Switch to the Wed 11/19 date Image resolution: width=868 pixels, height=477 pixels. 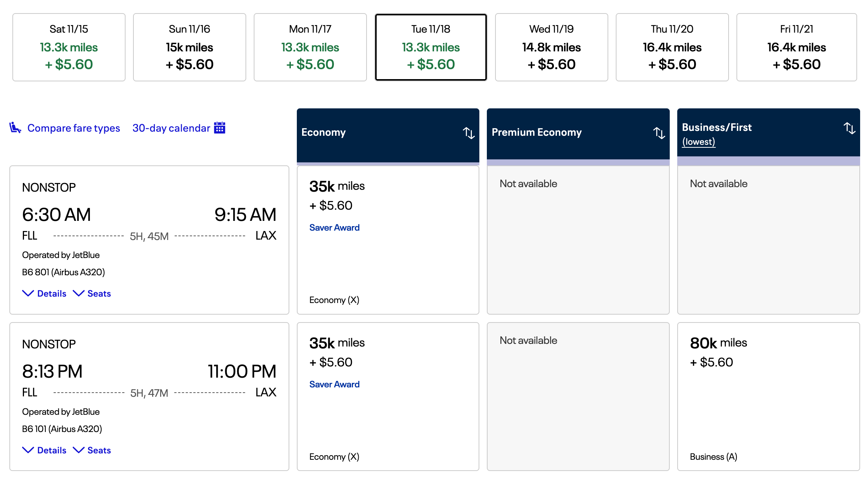[551, 47]
